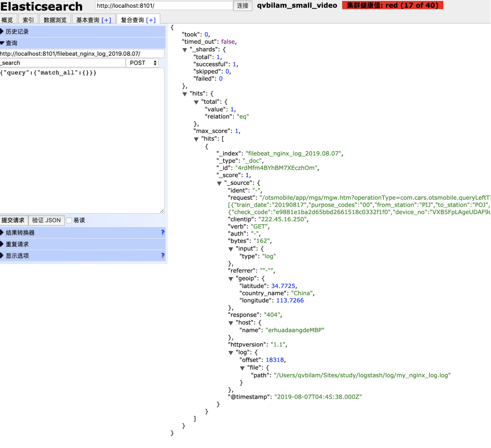
Task: Click the log offset value 18318
Action: [275, 360]
